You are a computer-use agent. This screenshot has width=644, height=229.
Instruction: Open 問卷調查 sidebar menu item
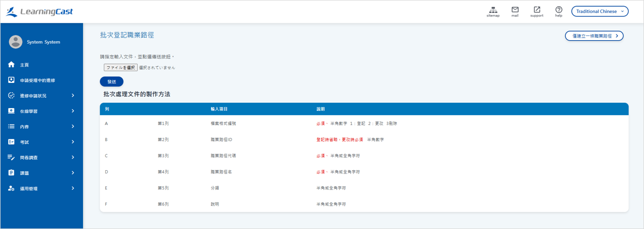[x=29, y=157]
